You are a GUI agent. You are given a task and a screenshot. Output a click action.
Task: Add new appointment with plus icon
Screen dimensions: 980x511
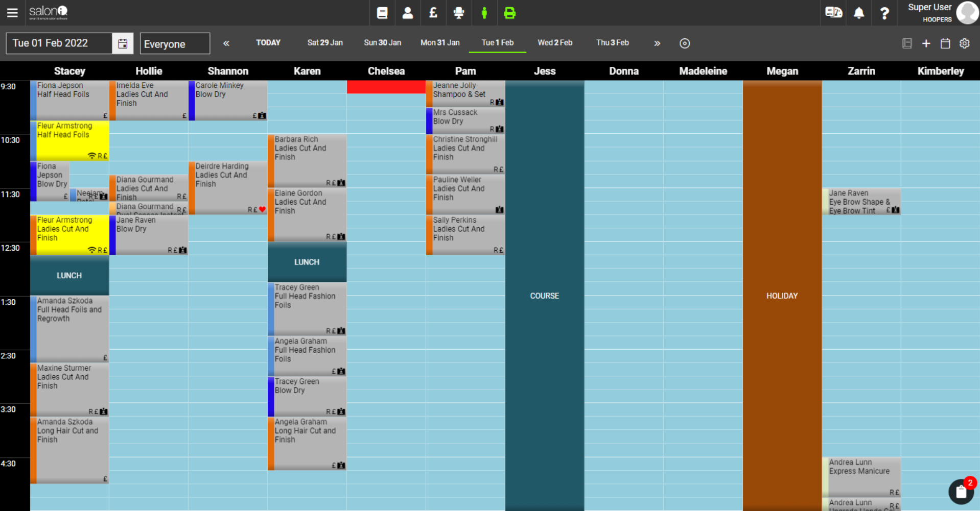(926, 43)
